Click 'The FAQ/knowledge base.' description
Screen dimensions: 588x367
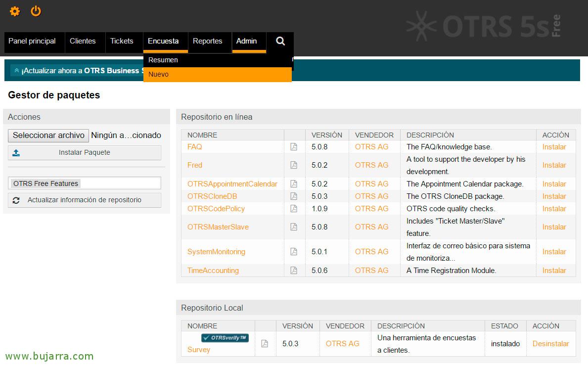pyautogui.click(x=449, y=147)
